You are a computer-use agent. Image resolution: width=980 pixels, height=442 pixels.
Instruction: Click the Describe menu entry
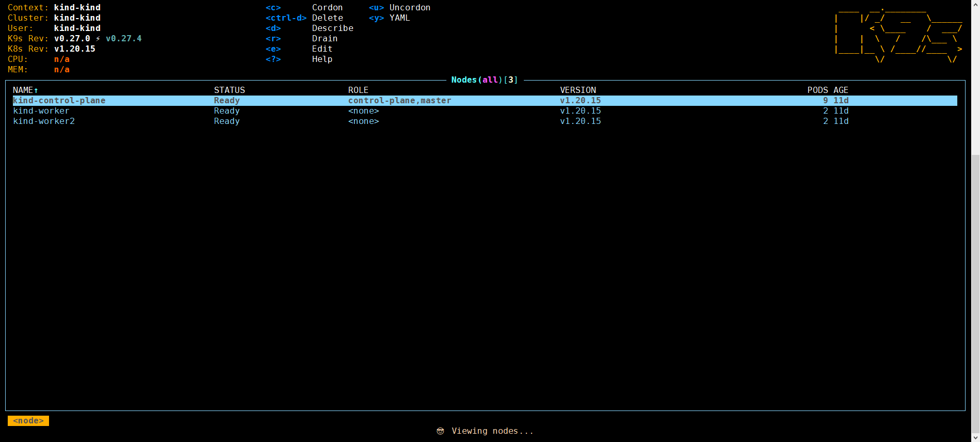332,28
